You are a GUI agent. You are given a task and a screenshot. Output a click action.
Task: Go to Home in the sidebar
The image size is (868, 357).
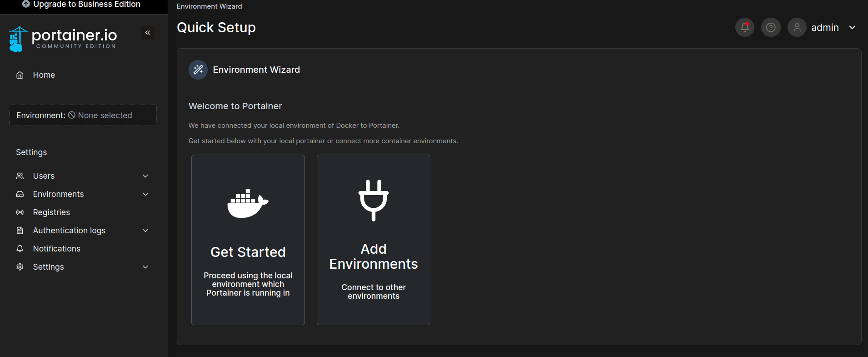pyautogui.click(x=44, y=75)
